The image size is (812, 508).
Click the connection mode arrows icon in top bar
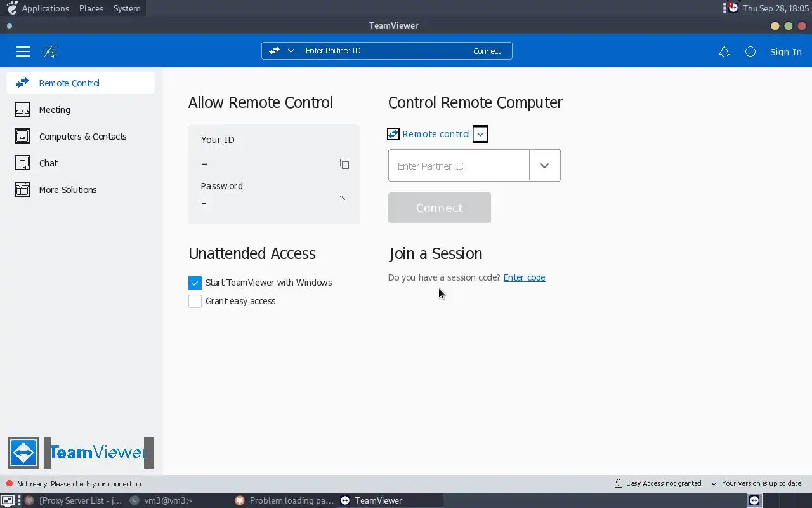[x=274, y=51]
